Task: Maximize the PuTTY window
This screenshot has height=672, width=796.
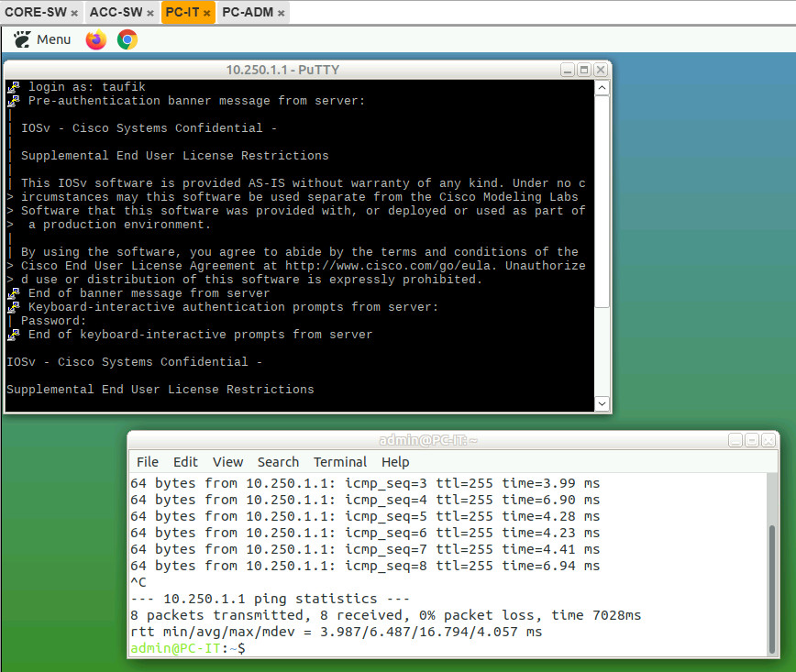Action: (x=584, y=70)
